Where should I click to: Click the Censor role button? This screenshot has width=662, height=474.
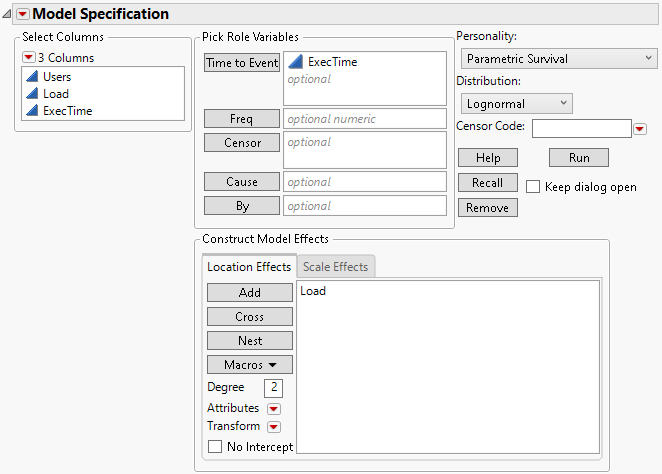tap(242, 143)
